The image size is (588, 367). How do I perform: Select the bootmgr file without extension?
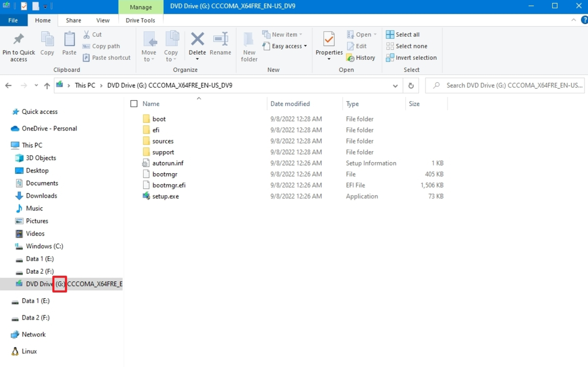click(165, 174)
